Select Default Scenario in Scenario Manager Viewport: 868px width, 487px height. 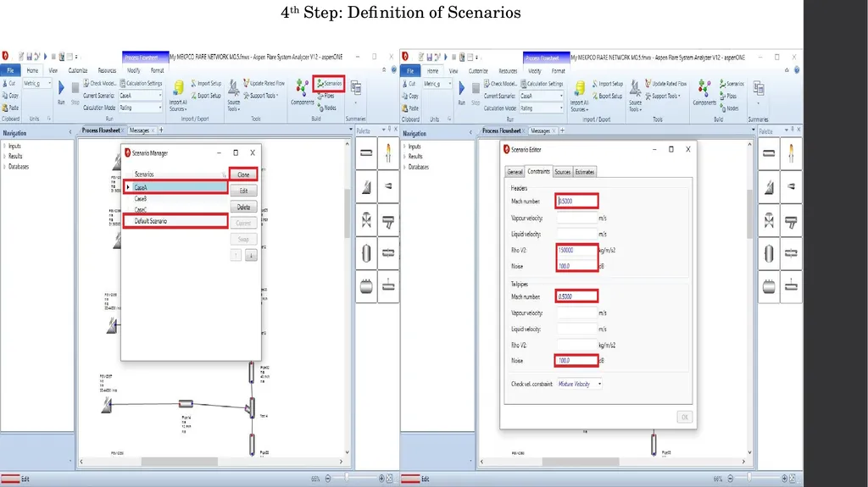coord(175,221)
